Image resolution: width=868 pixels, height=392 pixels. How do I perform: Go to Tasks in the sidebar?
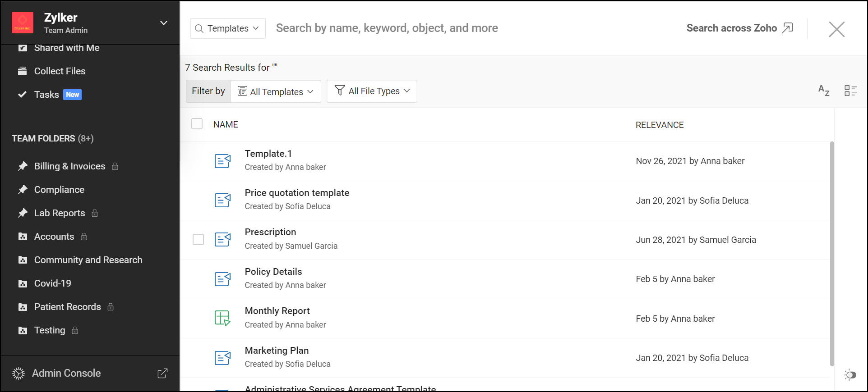pyautogui.click(x=46, y=95)
